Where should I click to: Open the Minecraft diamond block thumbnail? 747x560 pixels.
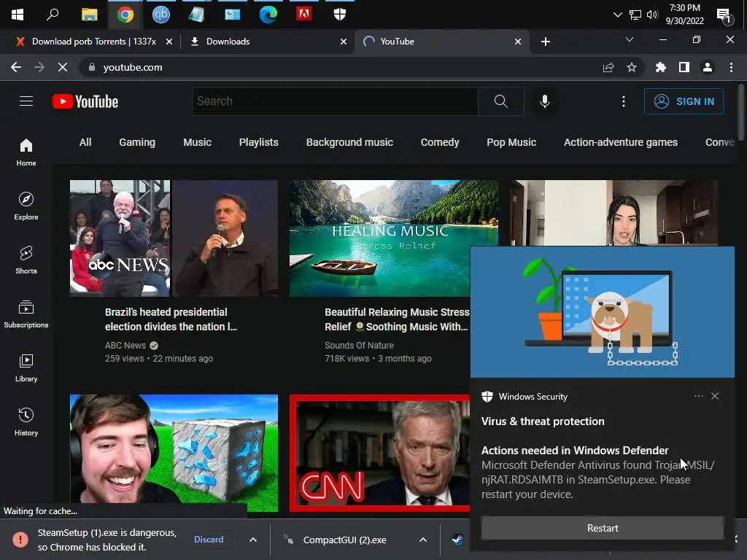tap(174, 453)
